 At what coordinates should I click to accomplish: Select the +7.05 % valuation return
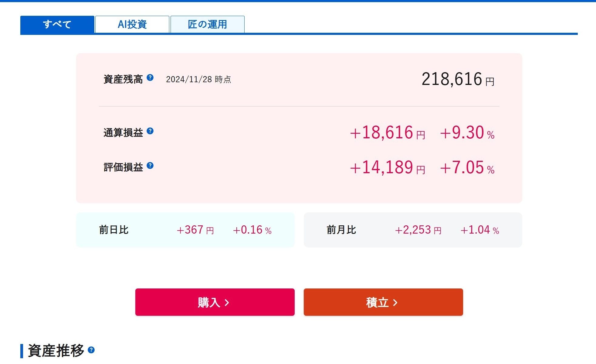(467, 167)
